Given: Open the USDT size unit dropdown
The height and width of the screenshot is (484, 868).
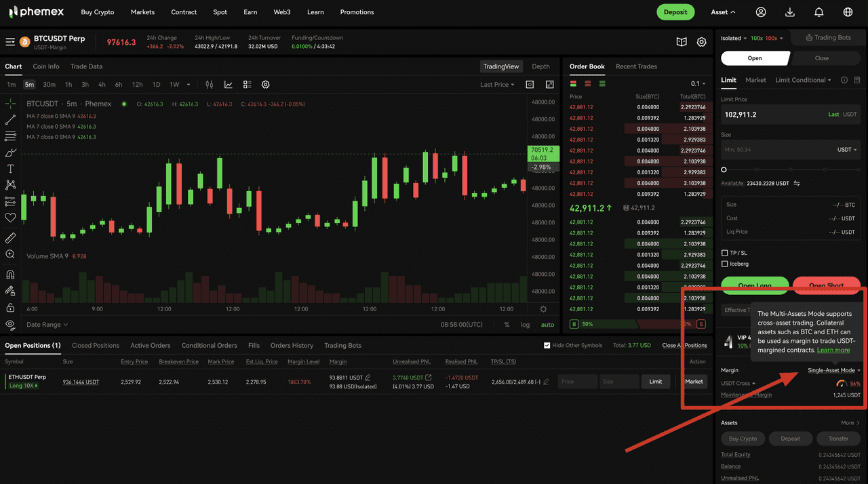Looking at the screenshot, I should click(x=847, y=150).
